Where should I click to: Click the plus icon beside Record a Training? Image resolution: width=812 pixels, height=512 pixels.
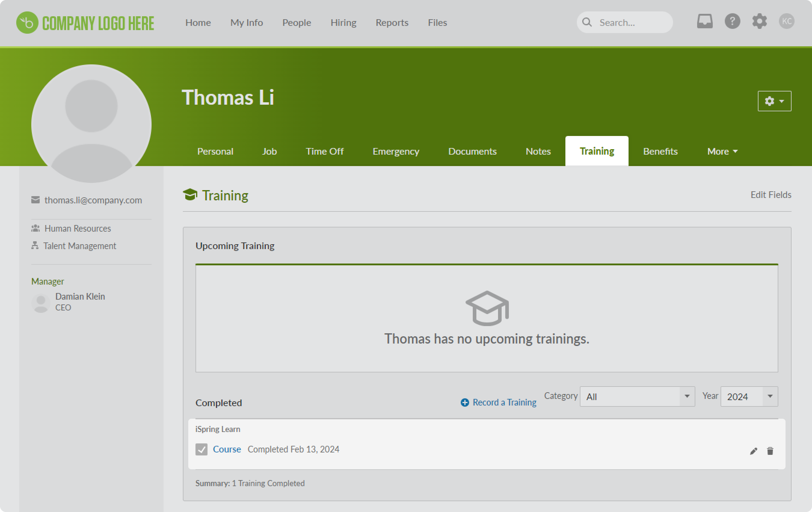464,403
